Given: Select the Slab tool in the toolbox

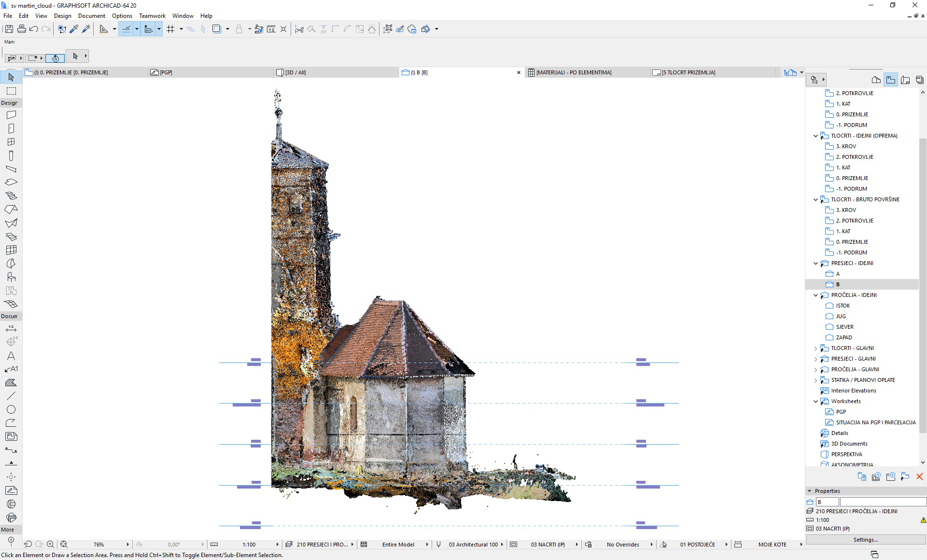Looking at the screenshot, I should pyautogui.click(x=11, y=182).
